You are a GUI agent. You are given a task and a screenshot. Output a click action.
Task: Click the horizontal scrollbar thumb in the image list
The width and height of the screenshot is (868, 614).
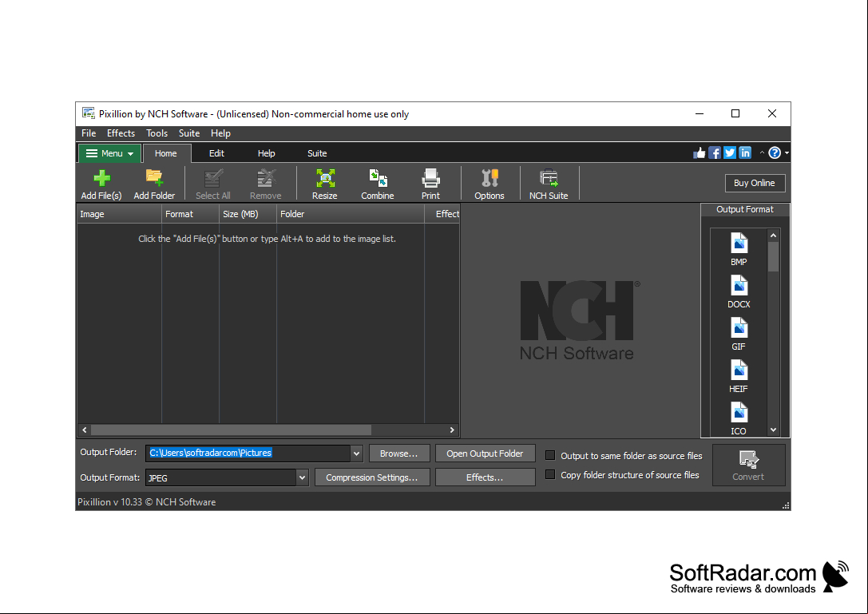(x=231, y=430)
